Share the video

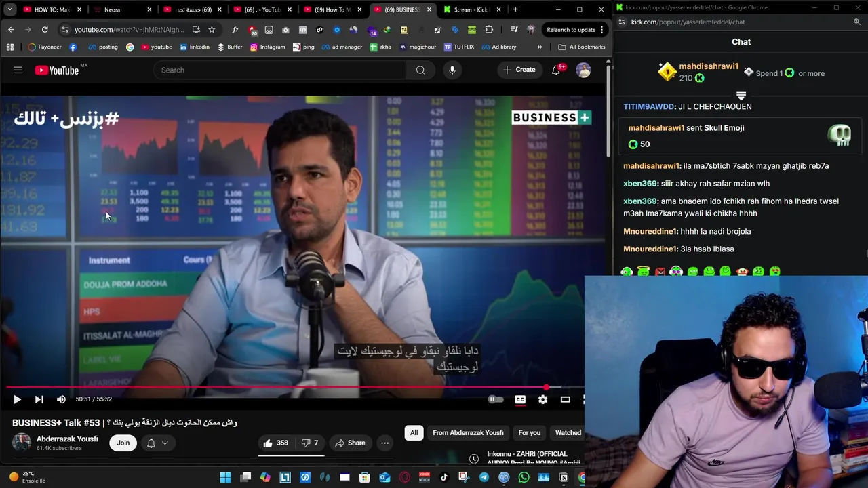click(x=350, y=443)
